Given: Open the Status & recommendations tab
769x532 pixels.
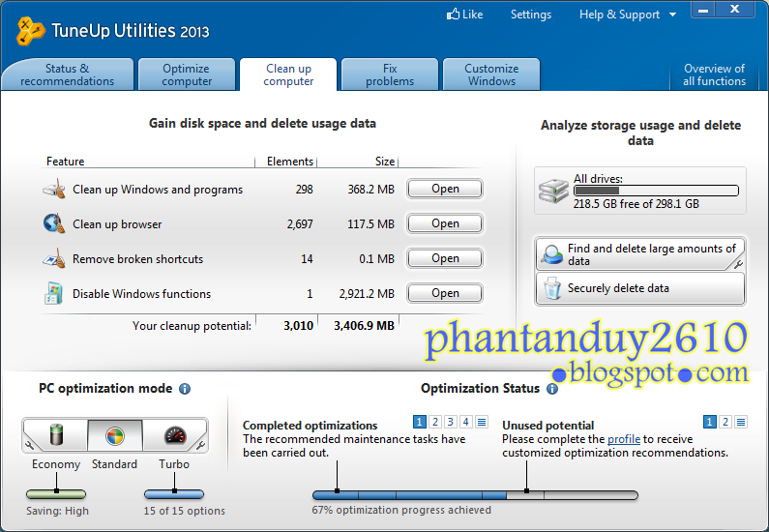Looking at the screenshot, I should point(67,74).
